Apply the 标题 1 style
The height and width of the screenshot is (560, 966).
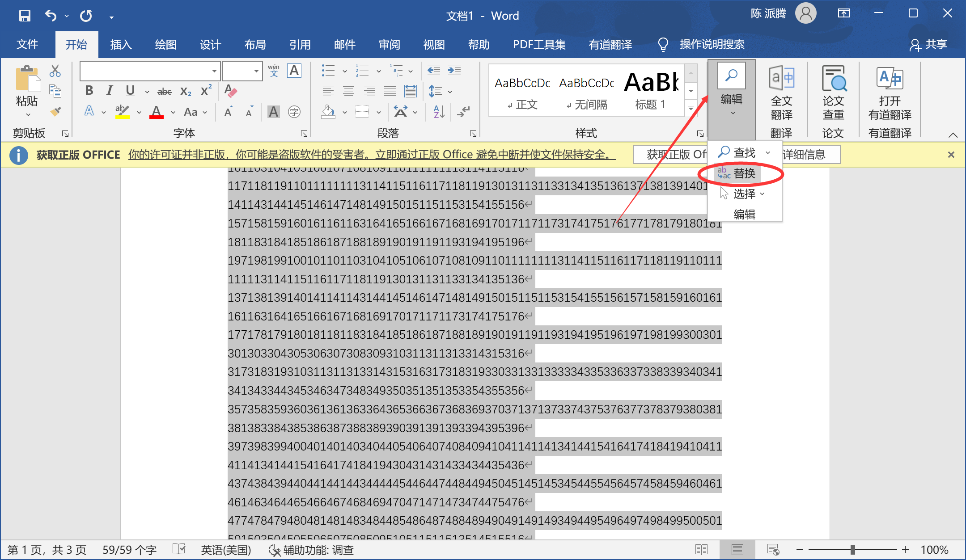(x=651, y=91)
